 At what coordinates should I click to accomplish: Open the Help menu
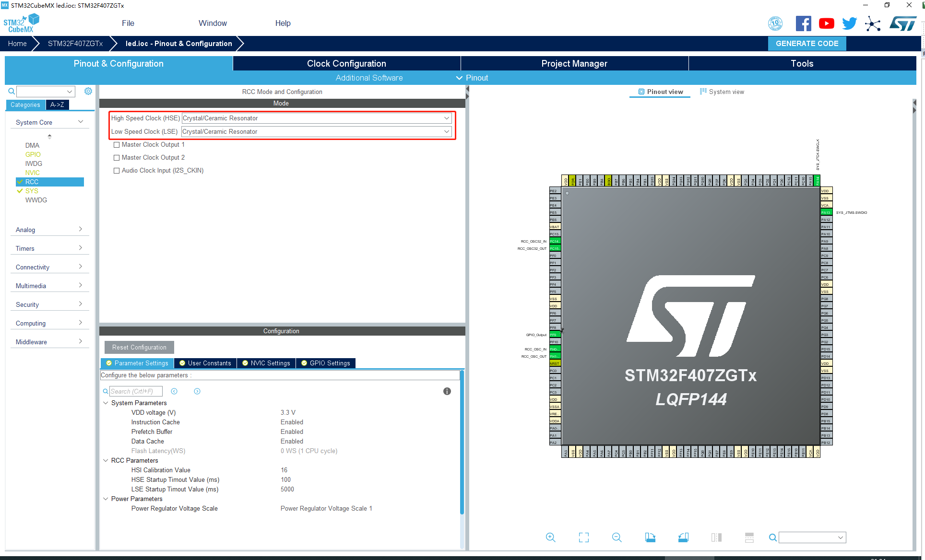pos(283,23)
